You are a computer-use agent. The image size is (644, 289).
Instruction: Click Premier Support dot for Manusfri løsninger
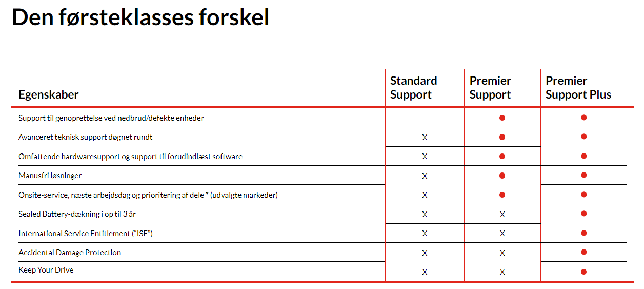(x=502, y=176)
